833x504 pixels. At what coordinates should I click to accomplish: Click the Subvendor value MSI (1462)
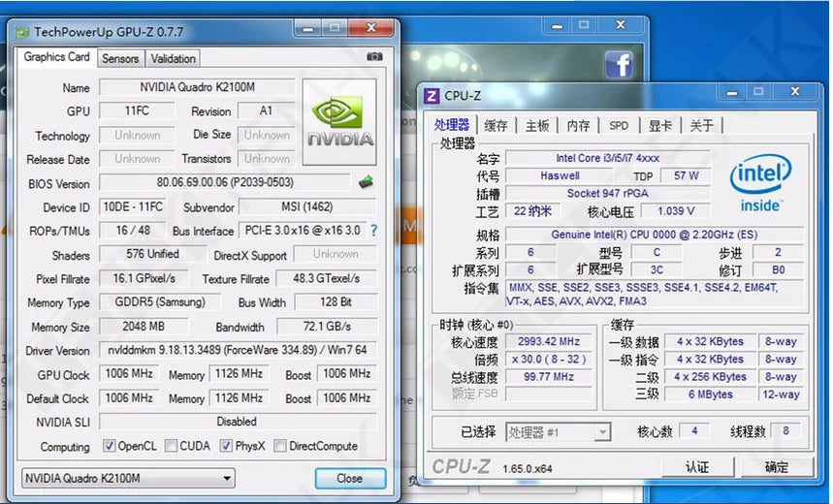click(307, 206)
